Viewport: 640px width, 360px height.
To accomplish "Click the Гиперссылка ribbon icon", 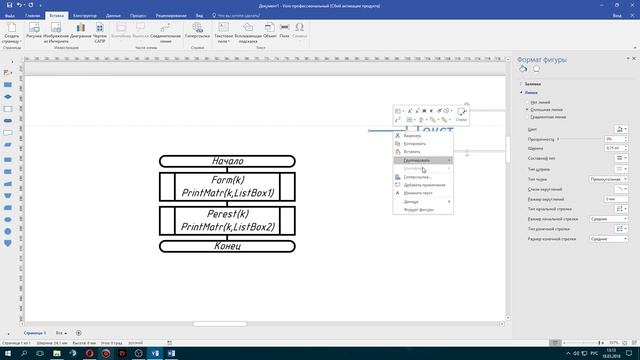I will pos(197,31).
